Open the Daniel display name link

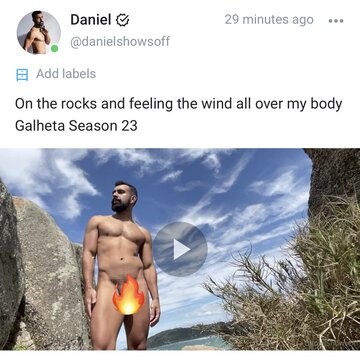point(91,20)
